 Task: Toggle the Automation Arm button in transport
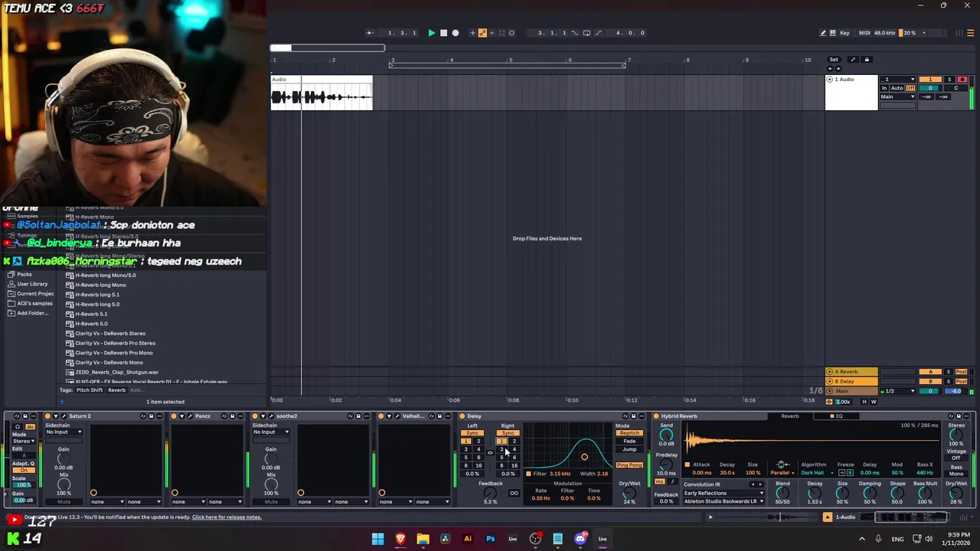click(x=482, y=33)
